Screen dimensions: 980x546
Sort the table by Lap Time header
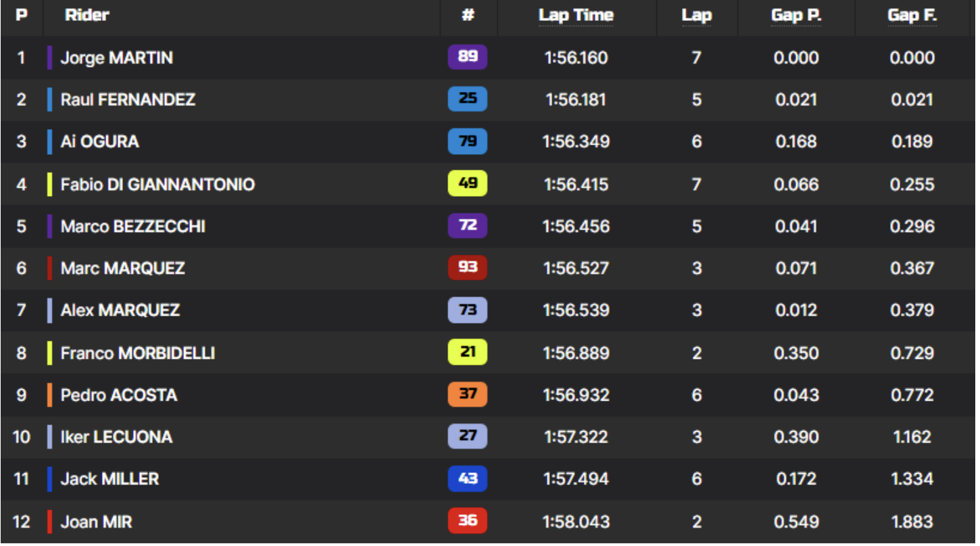(576, 16)
